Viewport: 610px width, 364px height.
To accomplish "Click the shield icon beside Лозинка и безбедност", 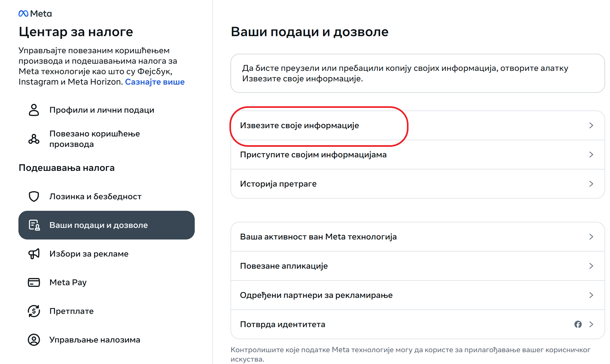I will [x=34, y=196].
